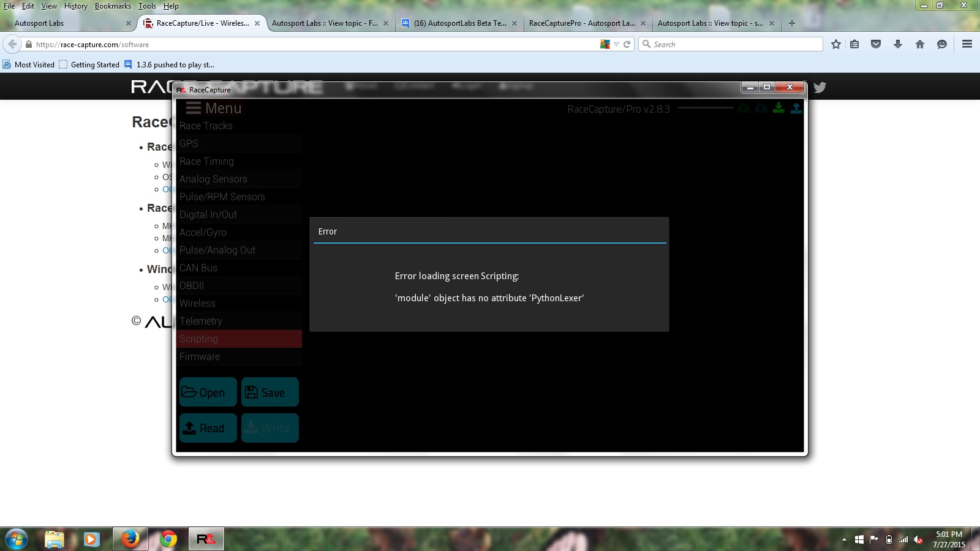The height and width of the screenshot is (551, 980).
Task: Select Firmware in RaceCapture menu
Action: click(x=239, y=356)
